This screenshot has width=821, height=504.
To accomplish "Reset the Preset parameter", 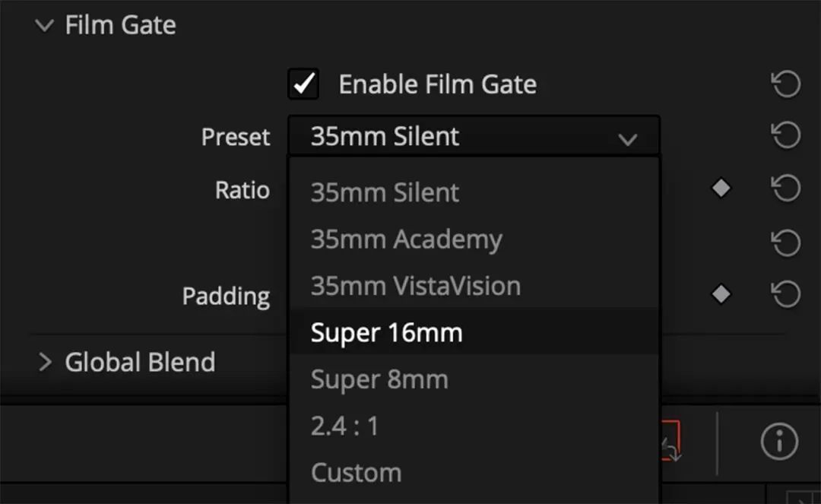I will pyautogui.click(x=786, y=136).
